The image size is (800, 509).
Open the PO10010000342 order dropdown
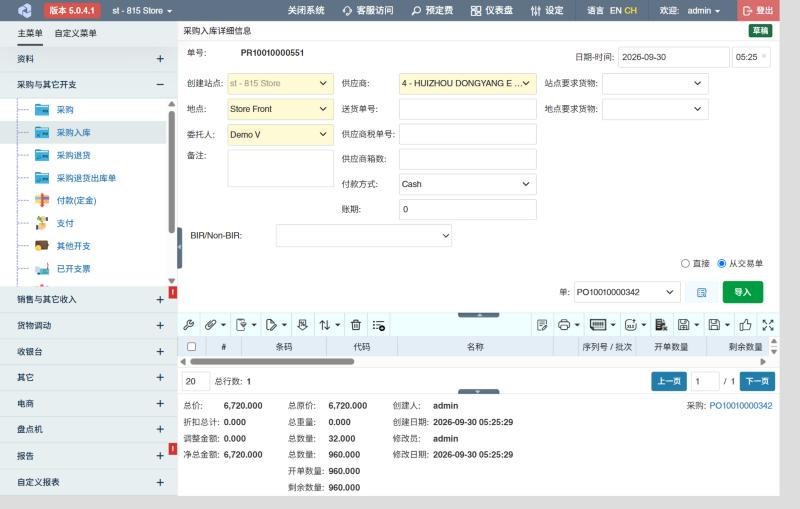[627, 292]
